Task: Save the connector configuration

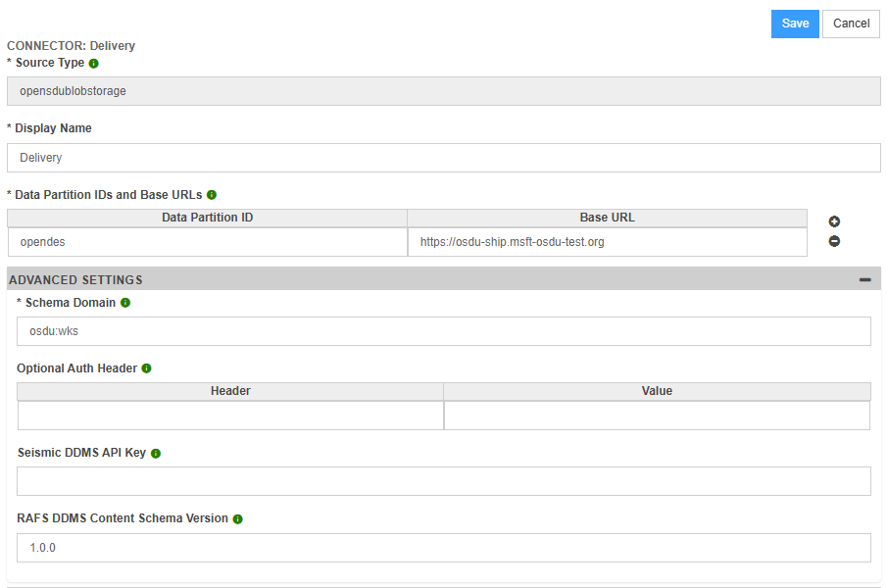Action: tap(795, 24)
